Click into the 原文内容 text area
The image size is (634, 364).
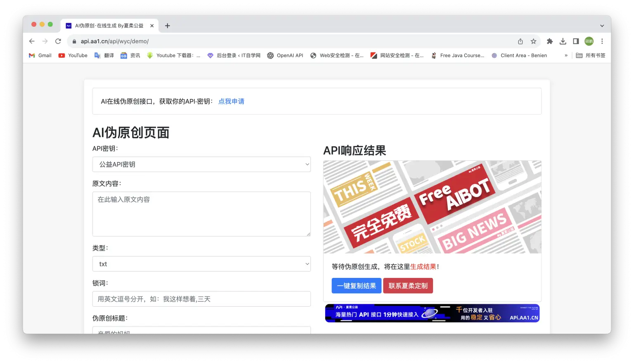click(201, 214)
